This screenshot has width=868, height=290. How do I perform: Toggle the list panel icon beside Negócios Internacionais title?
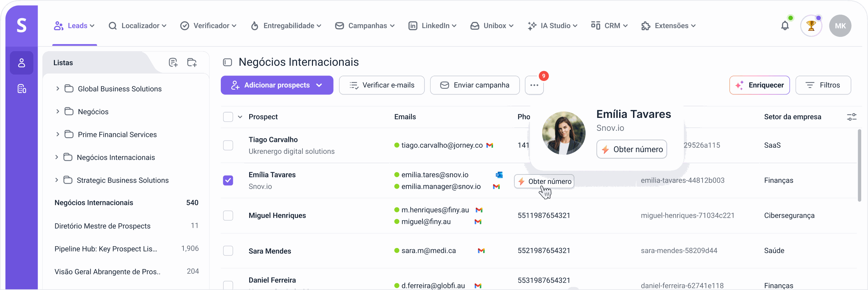[227, 62]
